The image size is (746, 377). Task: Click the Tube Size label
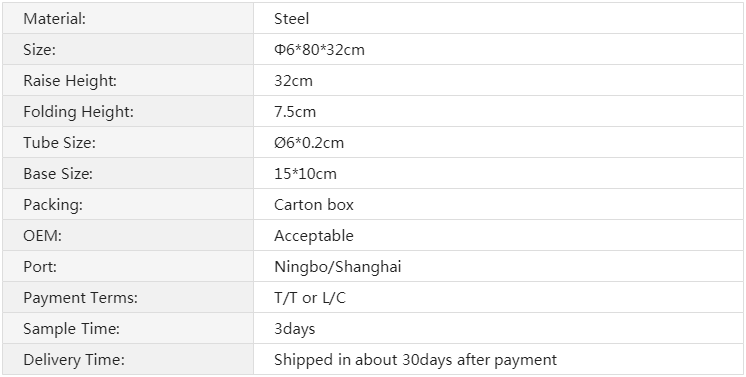(59, 143)
